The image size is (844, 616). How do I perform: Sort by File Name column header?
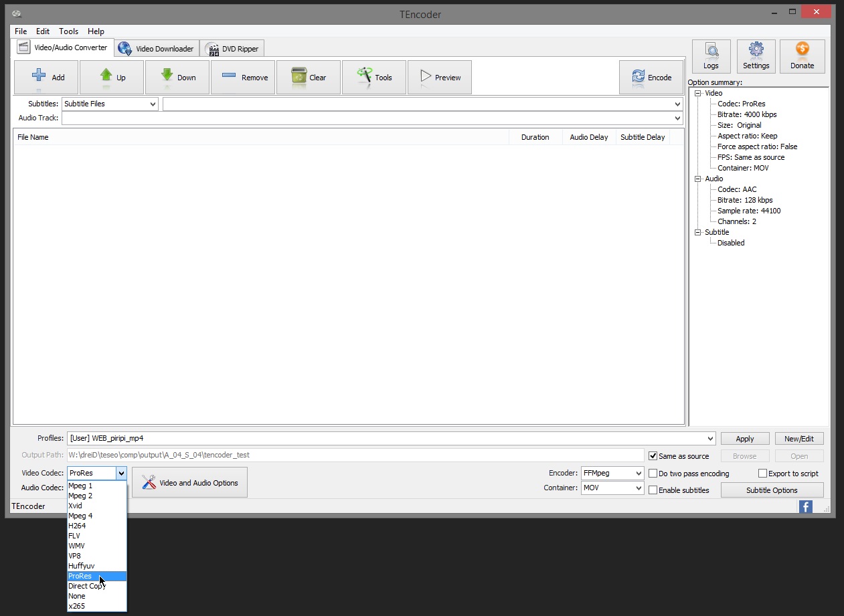click(x=261, y=137)
